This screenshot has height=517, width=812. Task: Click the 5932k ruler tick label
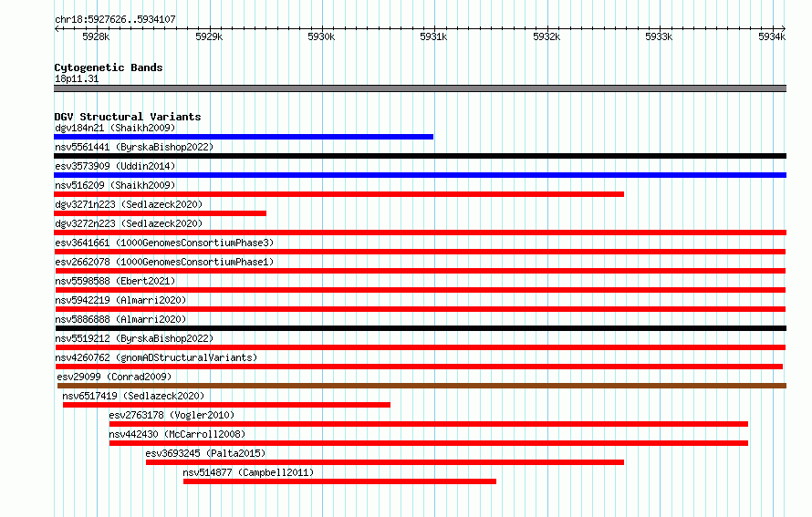tap(547, 36)
